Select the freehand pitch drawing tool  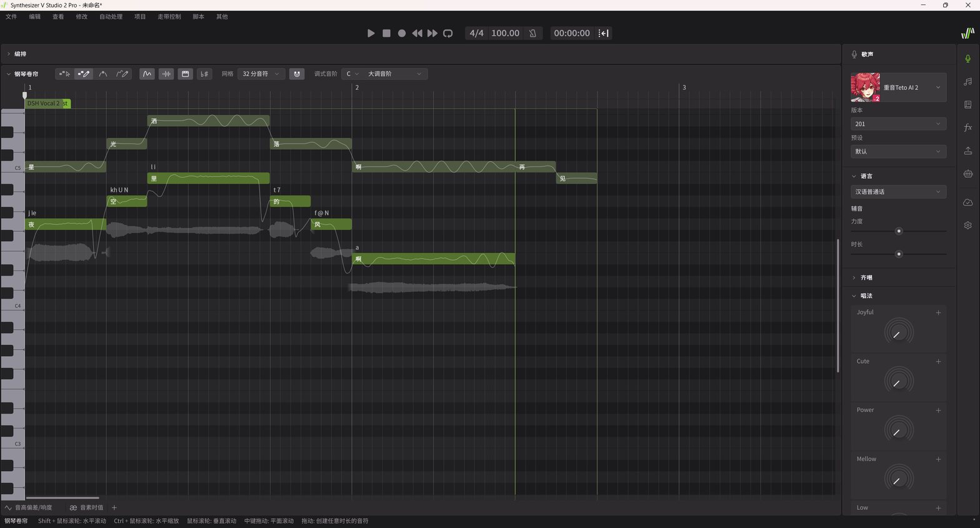(122, 74)
